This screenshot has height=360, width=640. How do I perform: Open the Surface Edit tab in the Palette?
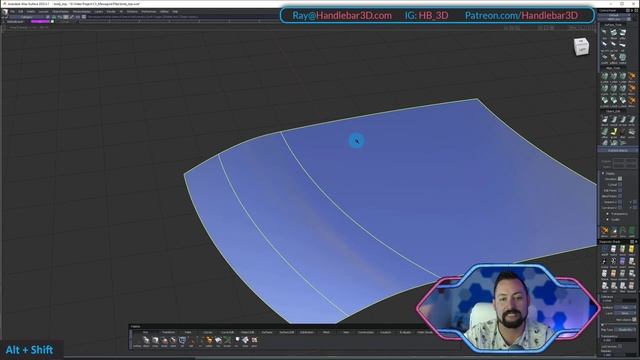click(287, 332)
